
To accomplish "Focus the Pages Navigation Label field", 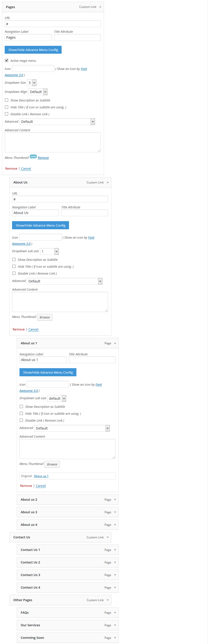I will [28, 37].
